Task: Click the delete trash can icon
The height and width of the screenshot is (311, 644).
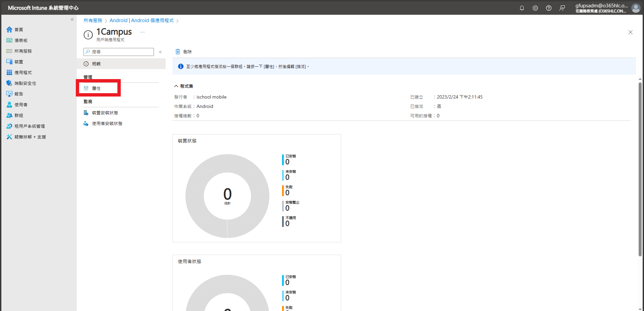Action: (178, 52)
